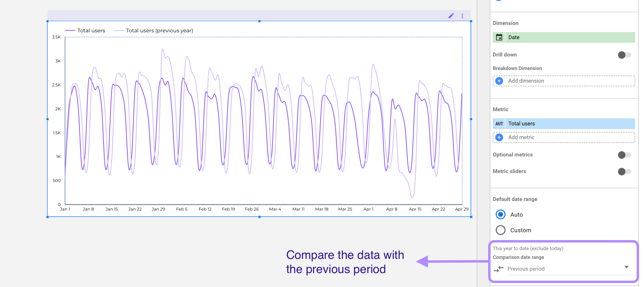Image resolution: width=644 pixels, height=287 pixels.
Task: Click the 'Metric' section heading
Action: (x=500, y=110)
